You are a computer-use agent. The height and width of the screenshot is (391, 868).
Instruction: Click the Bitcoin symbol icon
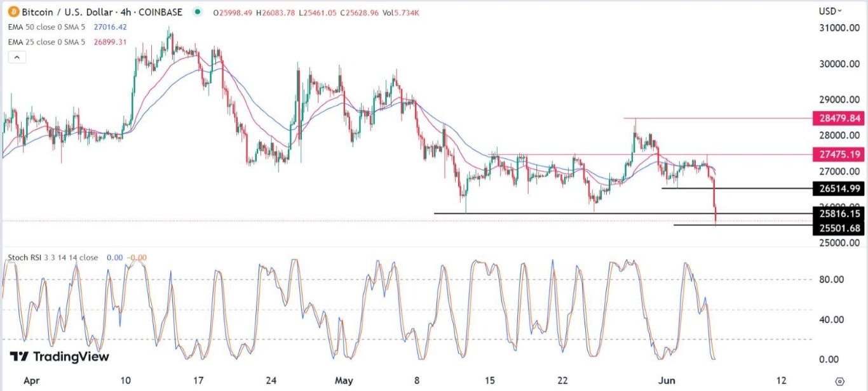pyautogui.click(x=13, y=12)
